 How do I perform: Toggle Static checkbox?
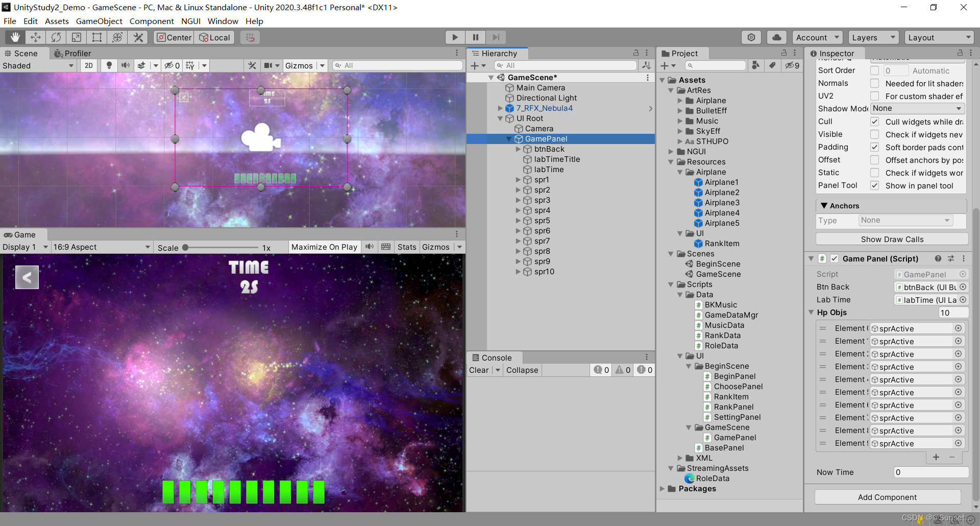click(x=874, y=173)
